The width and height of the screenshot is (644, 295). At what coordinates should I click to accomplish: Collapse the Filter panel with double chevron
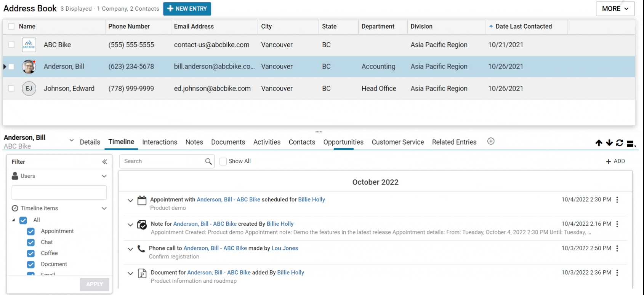click(104, 162)
